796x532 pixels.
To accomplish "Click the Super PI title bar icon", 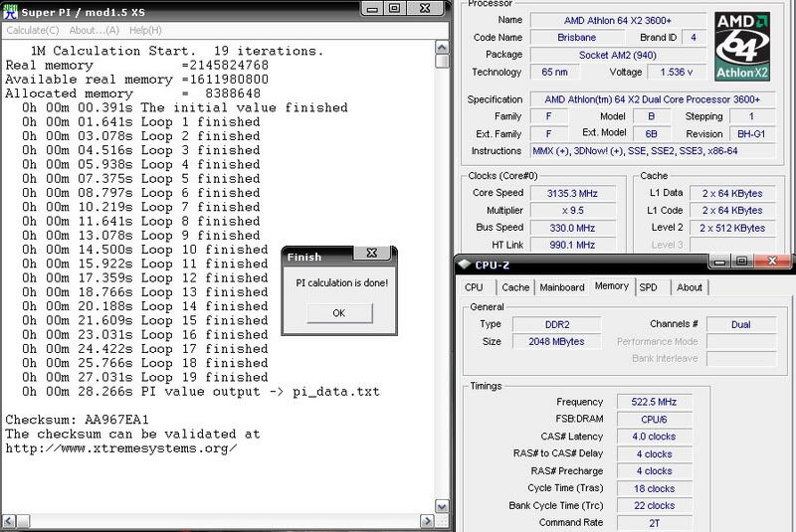I will pos(9,8).
